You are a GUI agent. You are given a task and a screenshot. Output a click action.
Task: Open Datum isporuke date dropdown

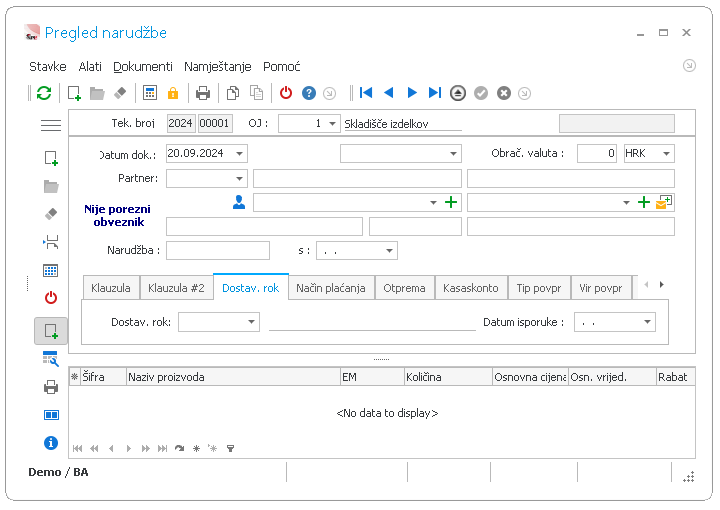click(x=647, y=322)
